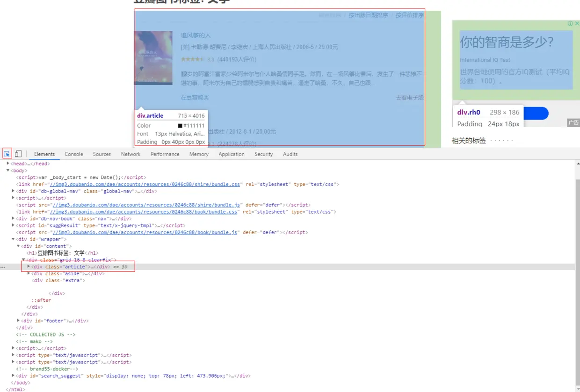Select the inspect element tool in DevTools
This screenshot has width=580, height=392.
[x=7, y=154]
